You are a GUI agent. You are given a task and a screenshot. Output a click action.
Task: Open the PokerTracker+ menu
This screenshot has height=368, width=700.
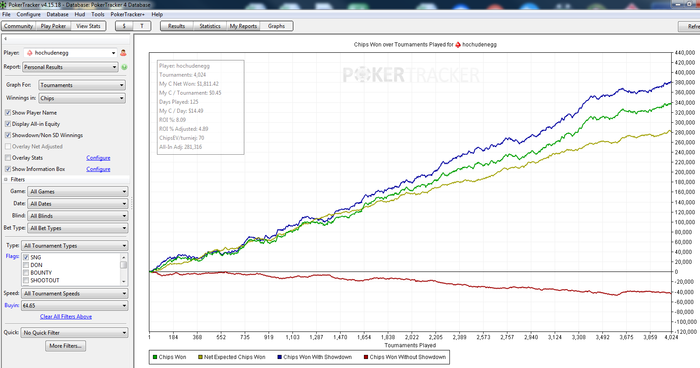pos(128,14)
